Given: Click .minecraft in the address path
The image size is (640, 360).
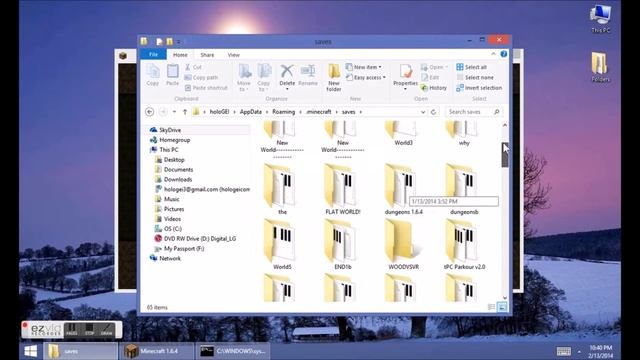Looking at the screenshot, I should click(x=319, y=112).
